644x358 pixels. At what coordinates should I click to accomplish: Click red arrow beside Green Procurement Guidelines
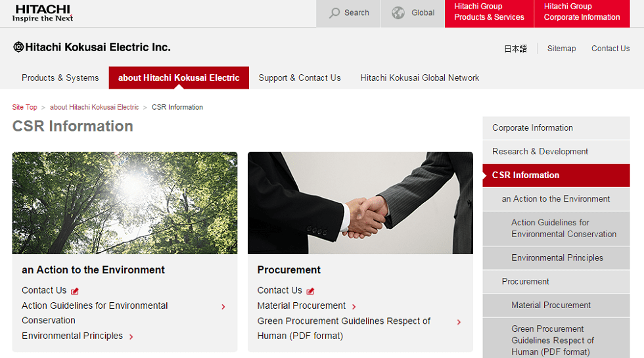(x=459, y=322)
